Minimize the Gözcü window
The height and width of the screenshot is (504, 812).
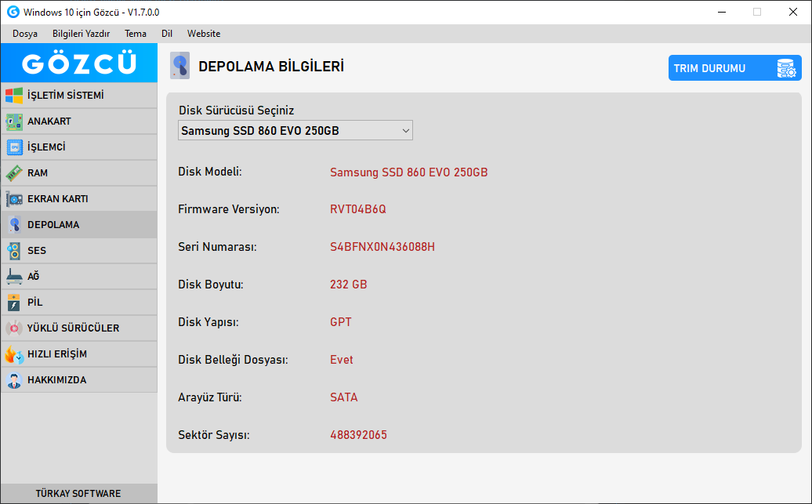[x=722, y=12]
